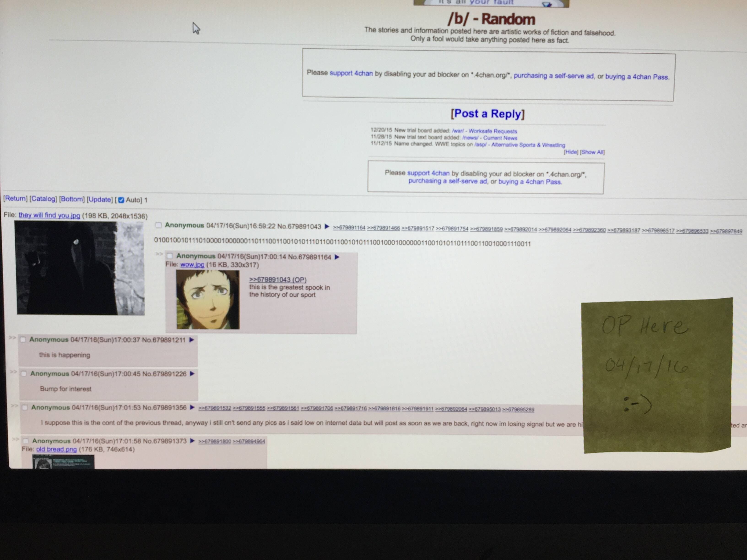Go to reply >>679891859
The image size is (747, 560).
pyautogui.click(x=486, y=229)
